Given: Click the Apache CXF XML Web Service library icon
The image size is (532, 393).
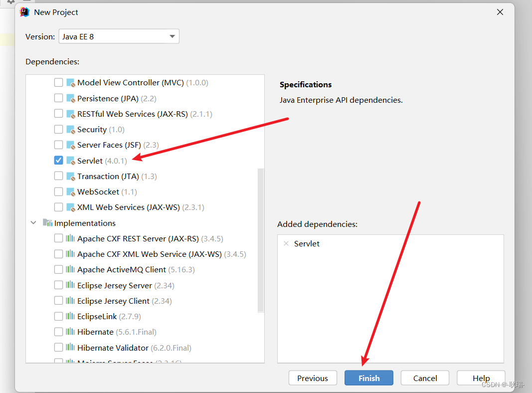Looking at the screenshot, I should click(70, 254).
